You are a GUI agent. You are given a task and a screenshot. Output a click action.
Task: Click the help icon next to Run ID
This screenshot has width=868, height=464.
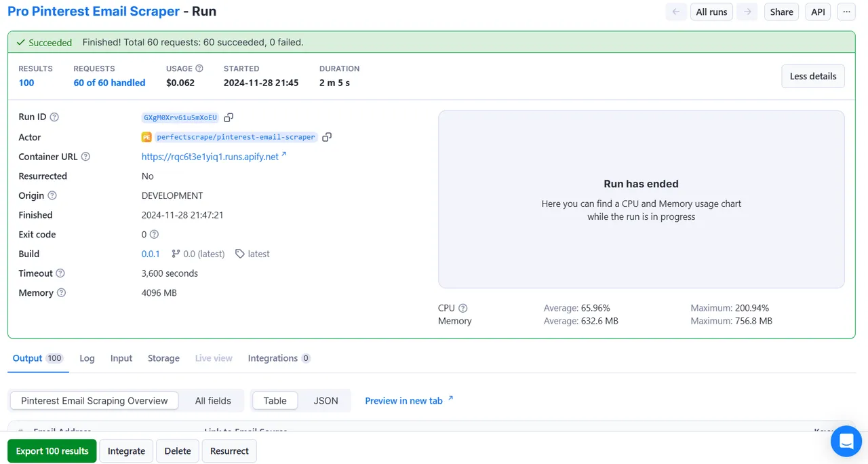(54, 117)
